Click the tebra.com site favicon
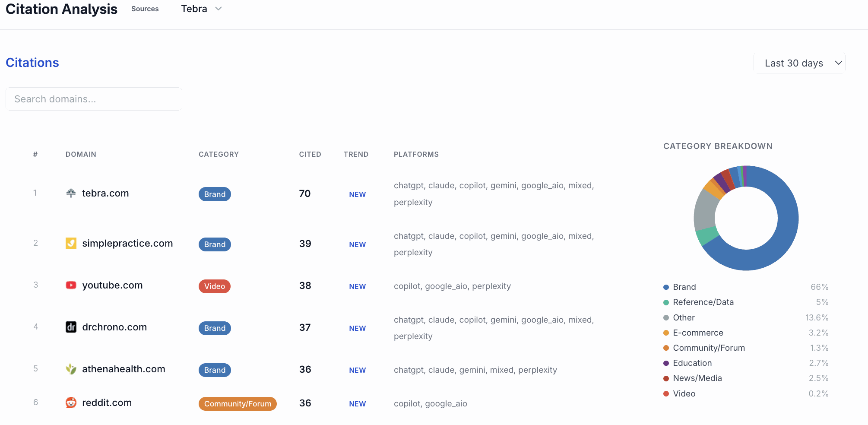Image resolution: width=868 pixels, height=425 pixels. [71, 193]
